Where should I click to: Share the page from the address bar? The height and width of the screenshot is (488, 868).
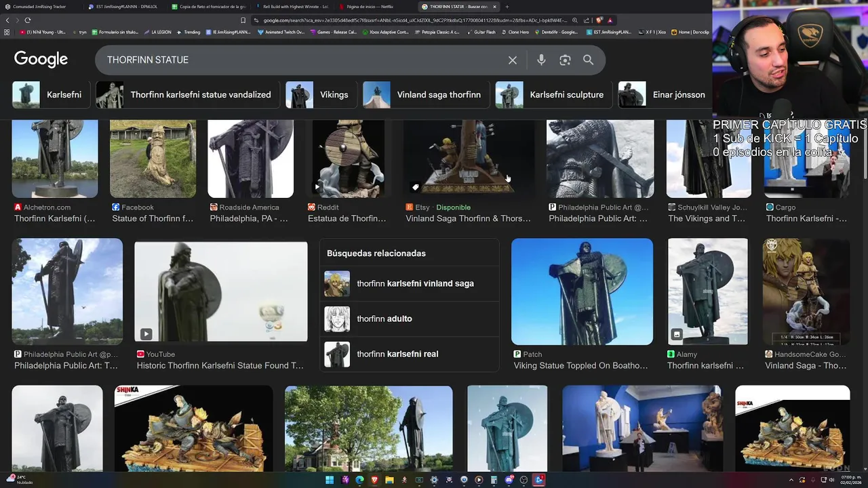pos(587,20)
